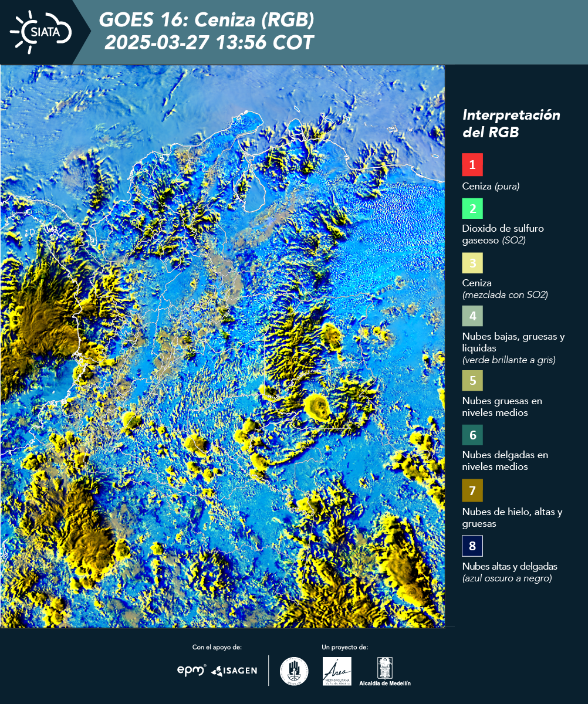This screenshot has height=704, width=588.
Task: Click the SIATA sun-cloud logo
Action: point(40,32)
